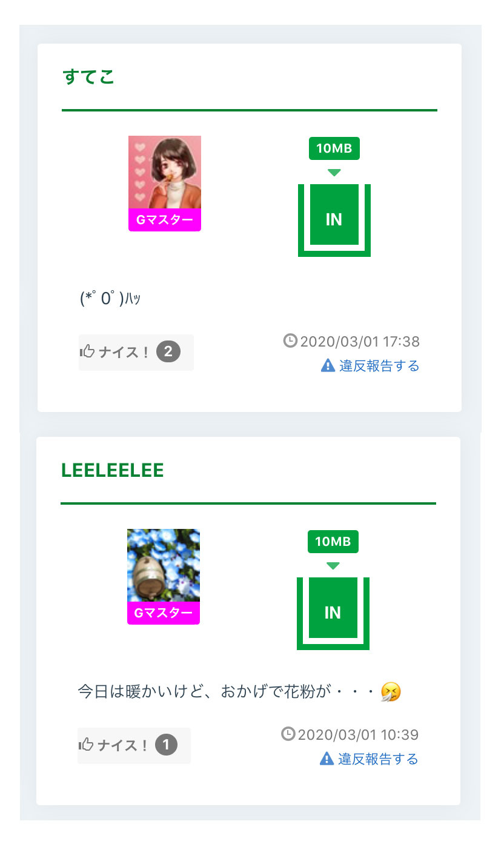The height and width of the screenshot is (847, 504).
Task: Click blue flowers avatar of LEELEELEE
Action: click(164, 565)
